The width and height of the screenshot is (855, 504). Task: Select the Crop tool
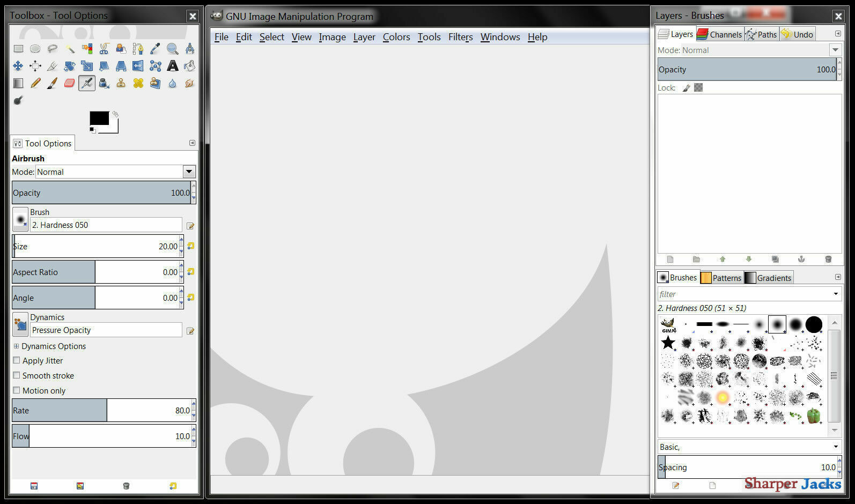[53, 66]
